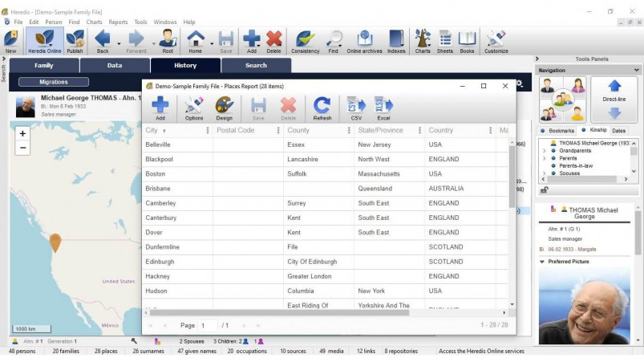Click Michael George Thomas portrait thumbnail
Viewport: 644px width, 362px height.
pyautogui.click(x=26, y=107)
